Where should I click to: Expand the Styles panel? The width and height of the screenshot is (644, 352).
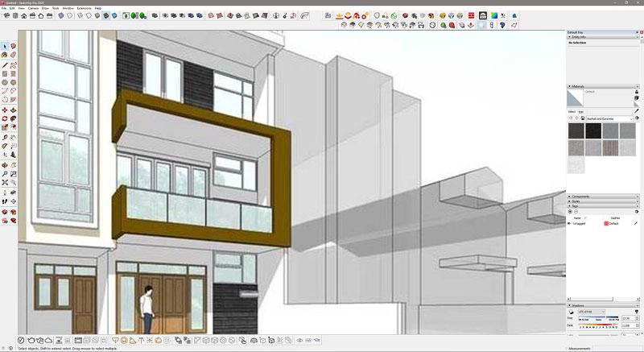[569, 201]
